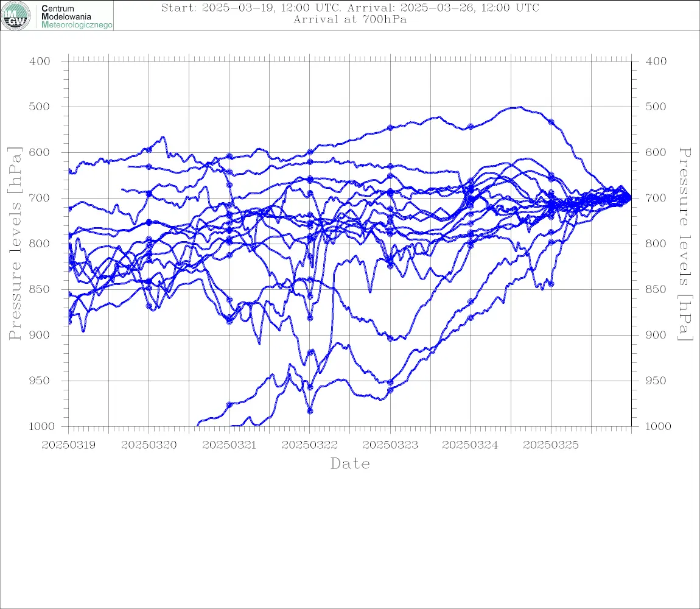This screenshot has width=700, height=609.
Task: Click the right axis 400 label
Action: tap(656, 62)
